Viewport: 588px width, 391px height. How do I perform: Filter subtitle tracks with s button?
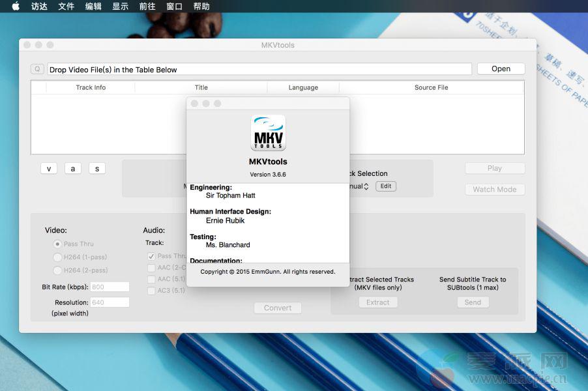point(97,169)
